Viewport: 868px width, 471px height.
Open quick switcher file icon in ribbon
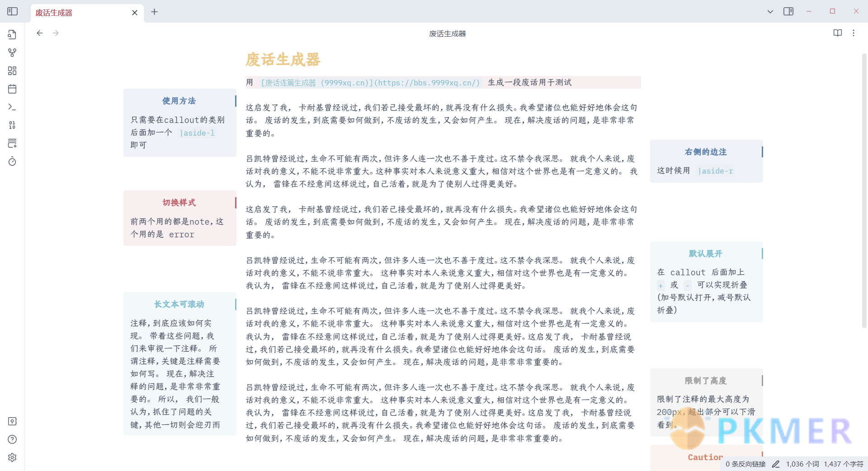click(12, 34)
